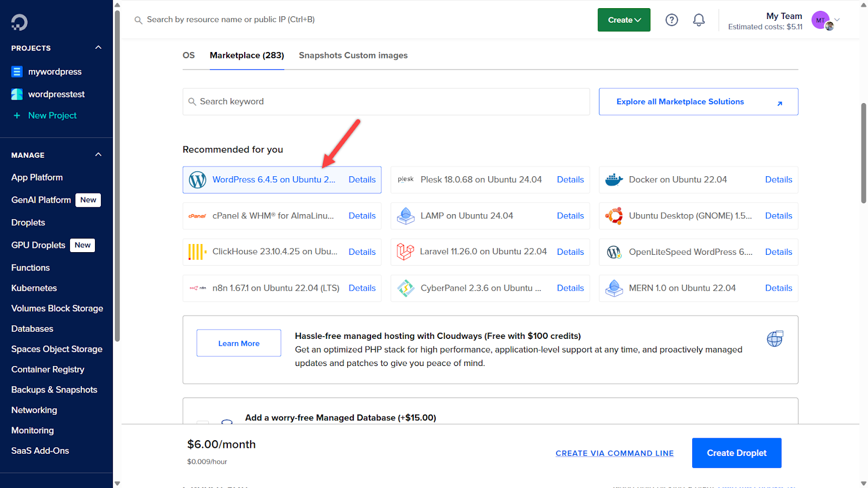
Task: Expand the My Team account menu
Action: click(837, 20)
